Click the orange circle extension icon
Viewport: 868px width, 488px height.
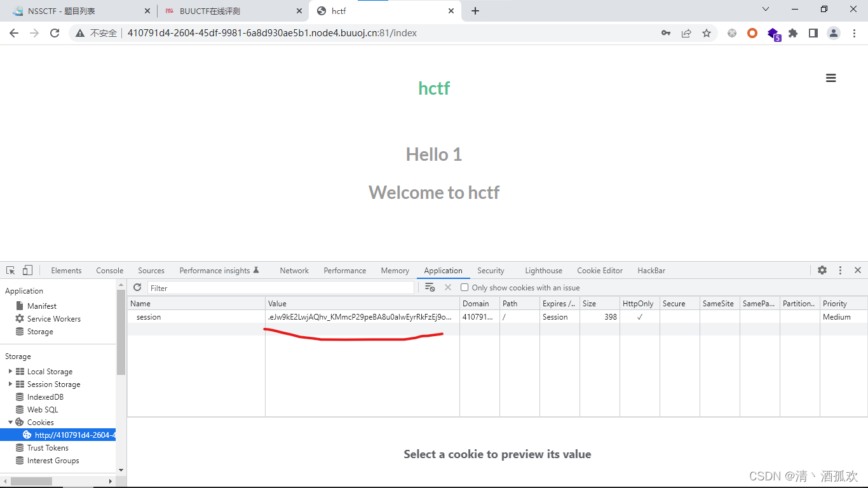click(752, 33)
